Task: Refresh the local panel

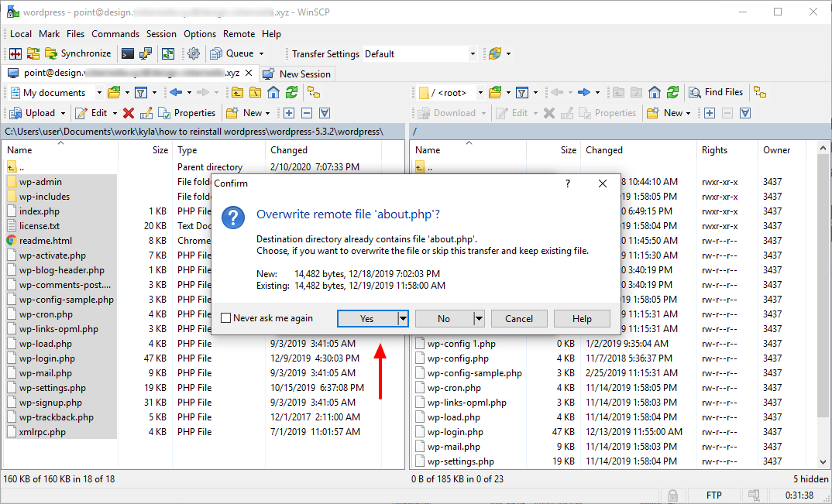Action: coord(291,93)
